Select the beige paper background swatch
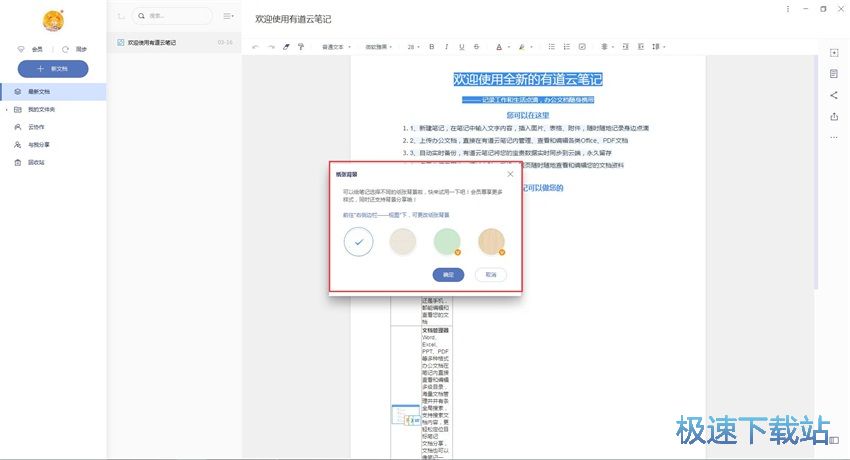The height and width of the screenshot is (460, 850). click(403, 242)
